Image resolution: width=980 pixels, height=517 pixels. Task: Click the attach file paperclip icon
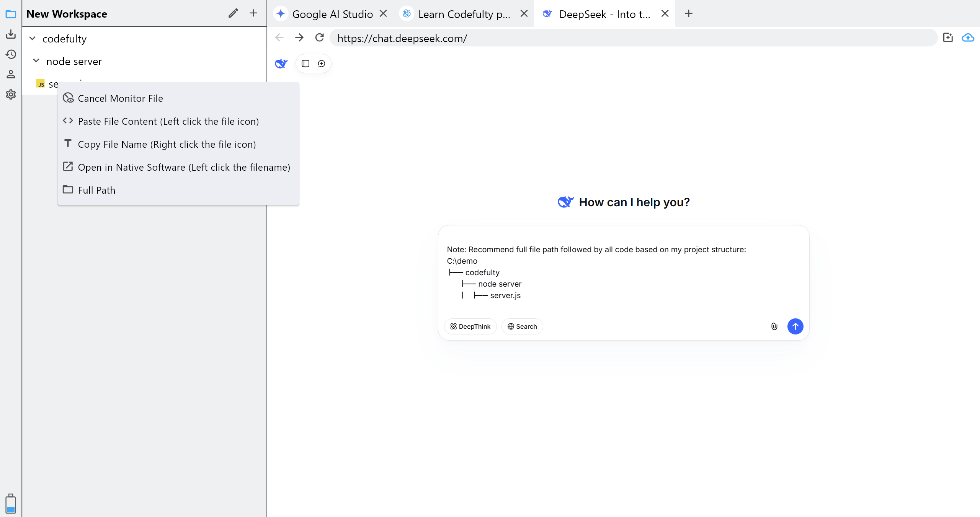pos(774,326)
